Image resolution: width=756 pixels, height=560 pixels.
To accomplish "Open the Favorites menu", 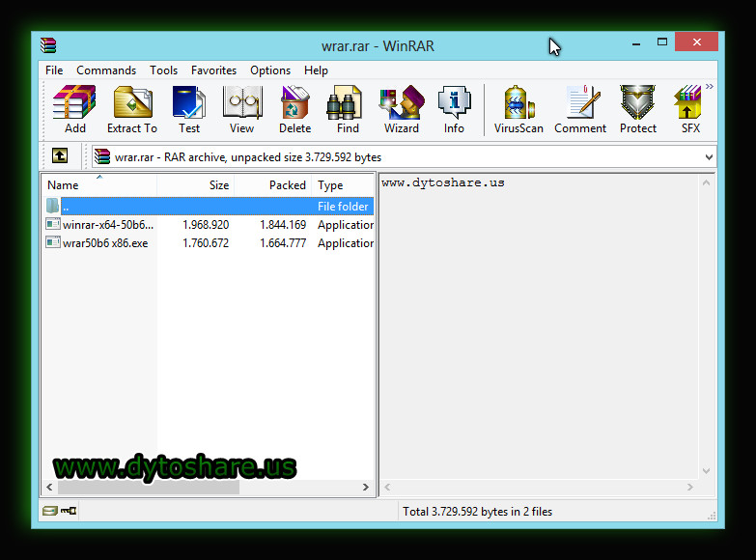I will tap(213, 70).
